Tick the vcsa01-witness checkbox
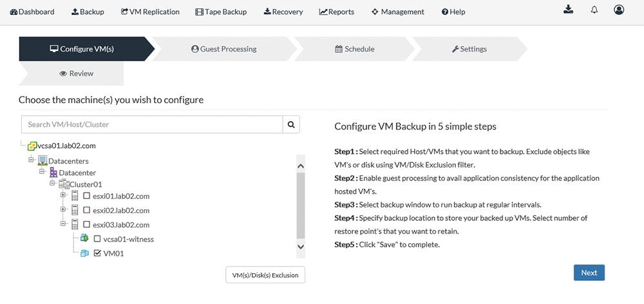Viewport: 644px width, 304px height. coord(97,239)
